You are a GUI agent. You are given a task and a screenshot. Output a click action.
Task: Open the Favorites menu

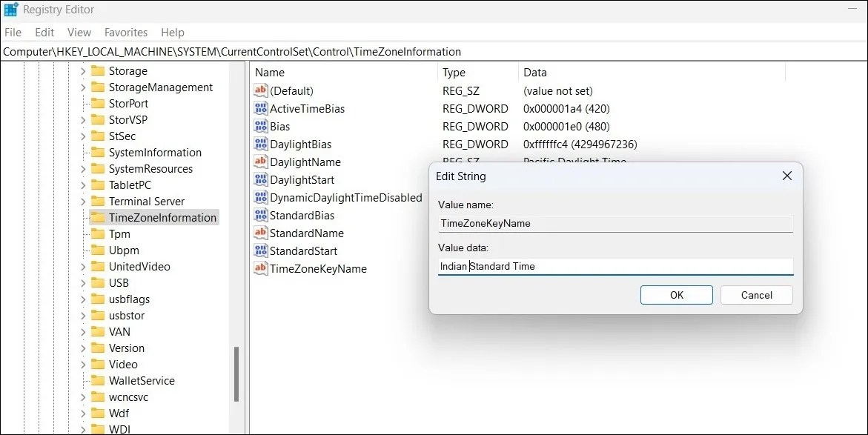point(126,32)
